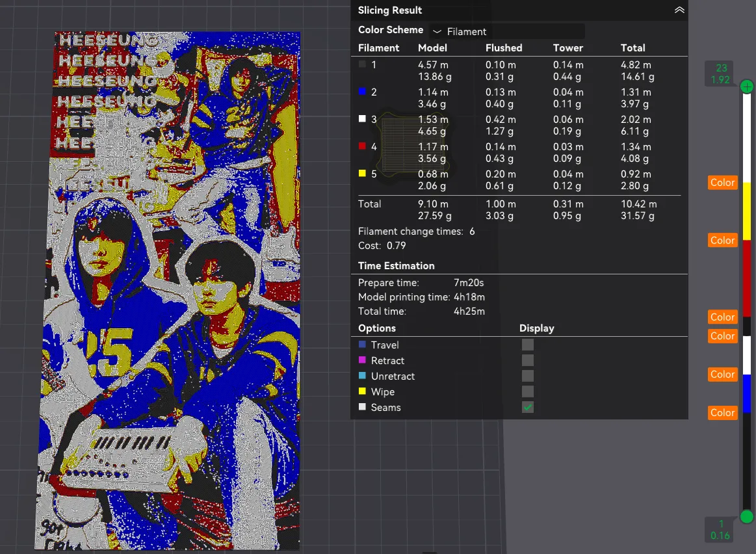Viewport: 756px width, 554px height.
Task: Click the Time Estimation section heading
Action: (x=397, y=266)
